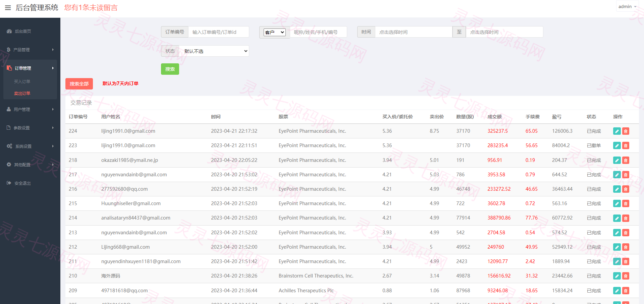
Task: Delete order 215 trash icon
Action: click(626, 203)
